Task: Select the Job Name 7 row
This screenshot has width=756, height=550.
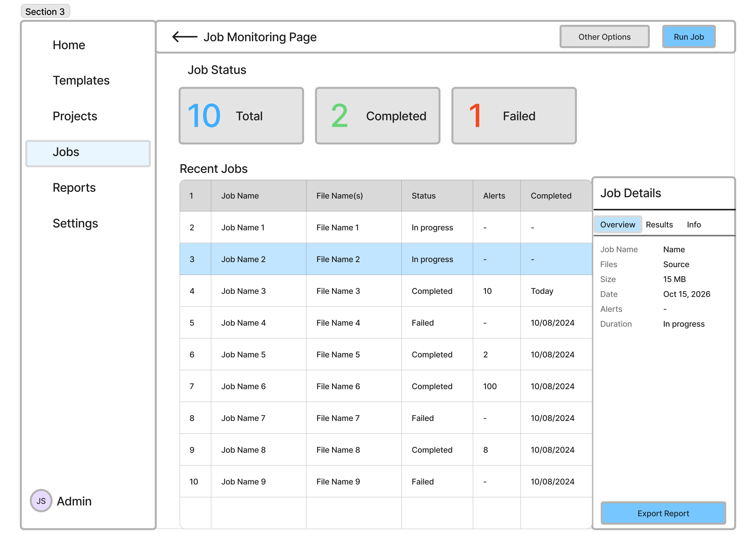Action: (x=386, y=418)
